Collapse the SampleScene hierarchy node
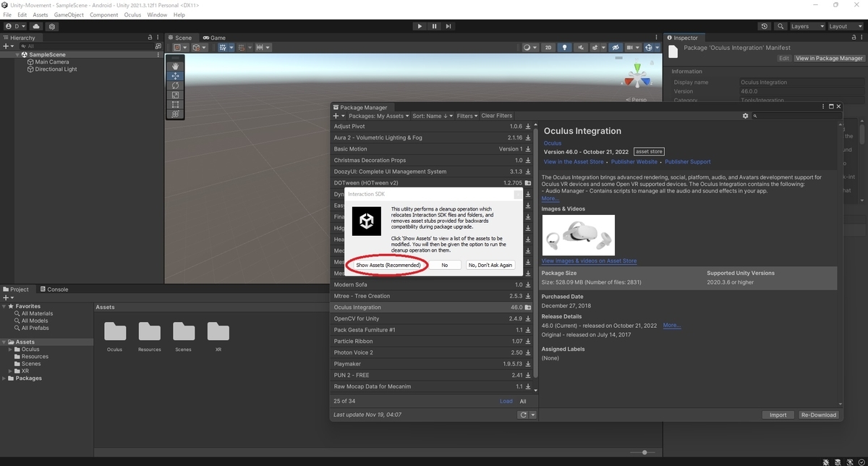Viewport: 868px width, 466px height. [18, 55]
